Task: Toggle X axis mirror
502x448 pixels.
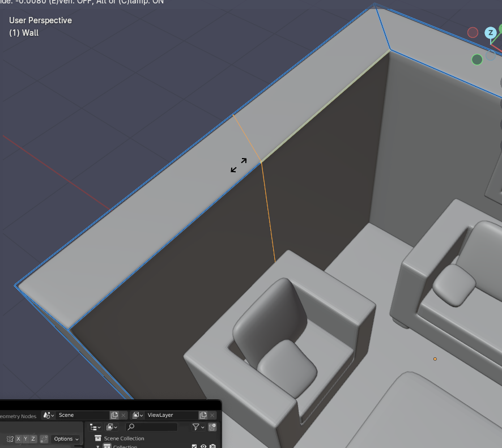Action: point(19,439)
